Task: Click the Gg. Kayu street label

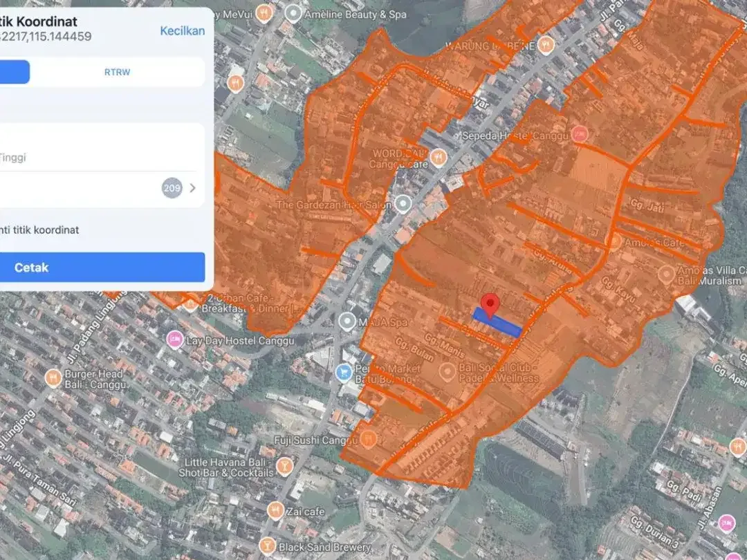Action: [x=618, y=289]
